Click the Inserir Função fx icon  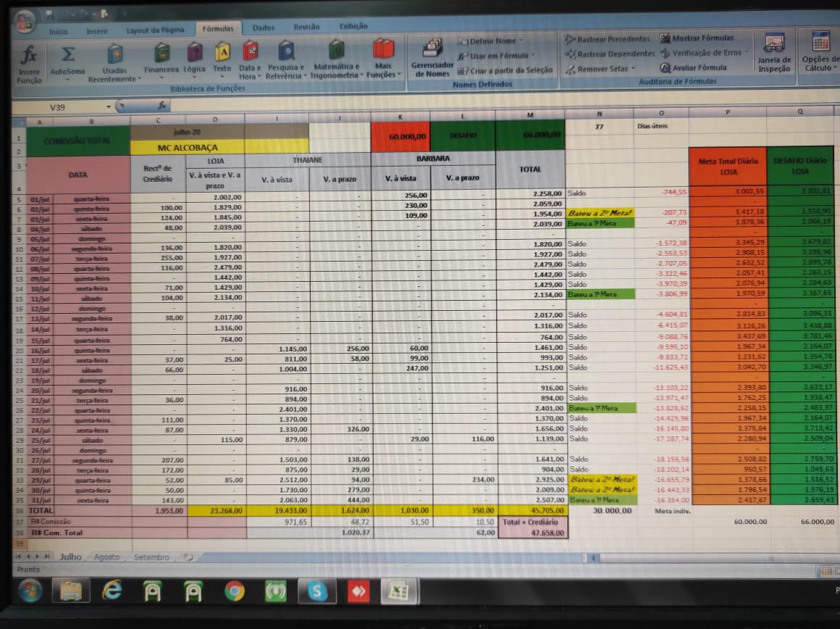[29, 55]
